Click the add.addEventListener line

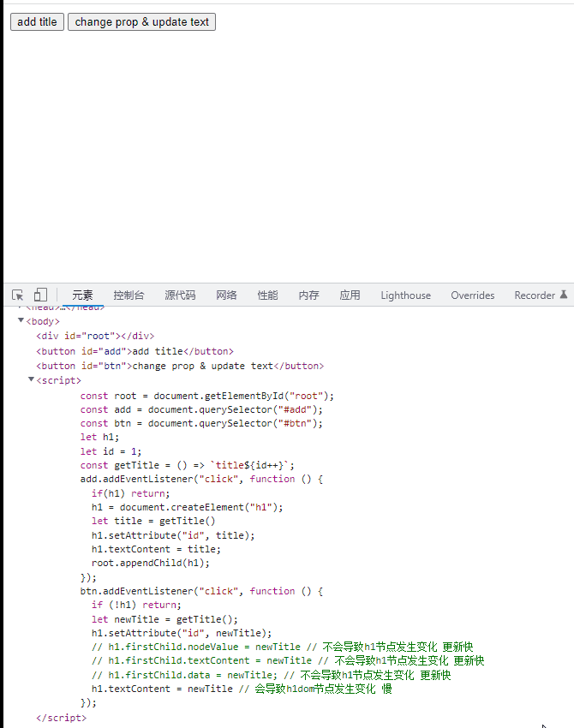pyautogui.click(x=201, y=479)
